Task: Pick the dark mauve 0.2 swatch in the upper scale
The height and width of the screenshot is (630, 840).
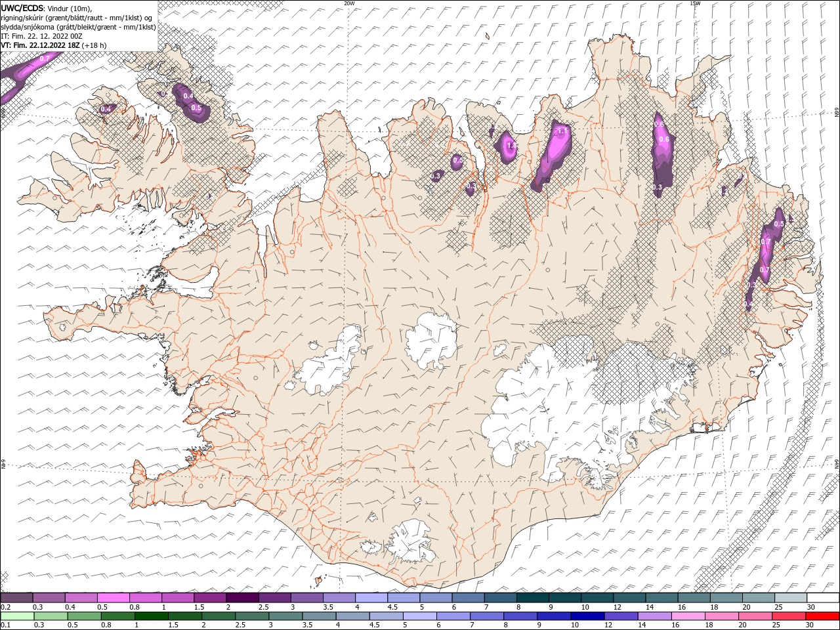Action: pyautogui.click(x=16, y=598)
